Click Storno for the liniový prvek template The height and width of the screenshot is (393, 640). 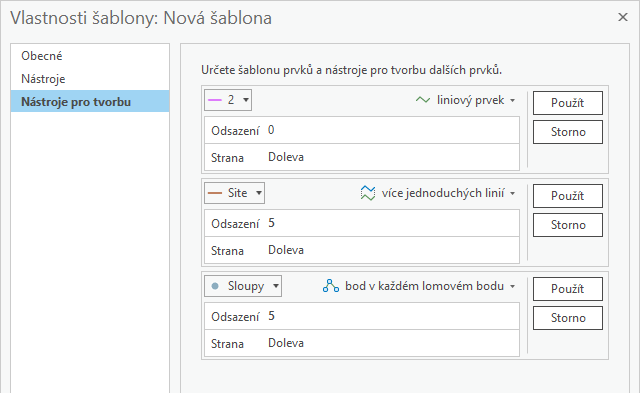click(x=568, y=132)
